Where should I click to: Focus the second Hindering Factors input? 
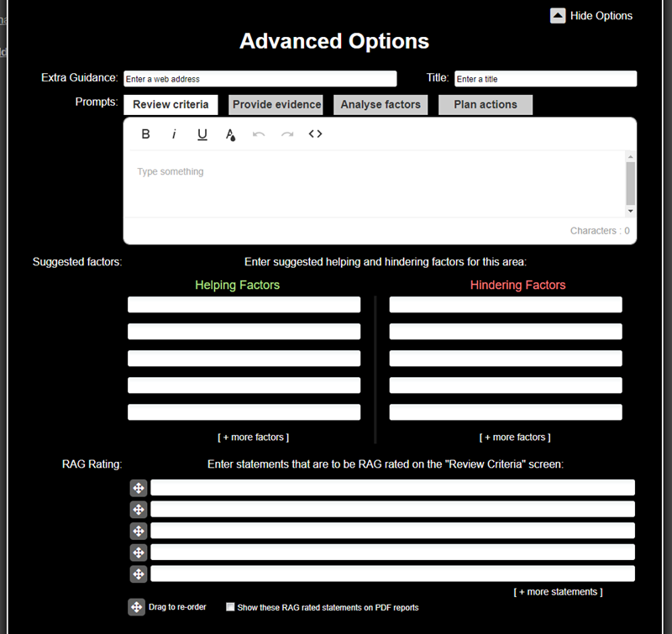(x=506, y=332)
